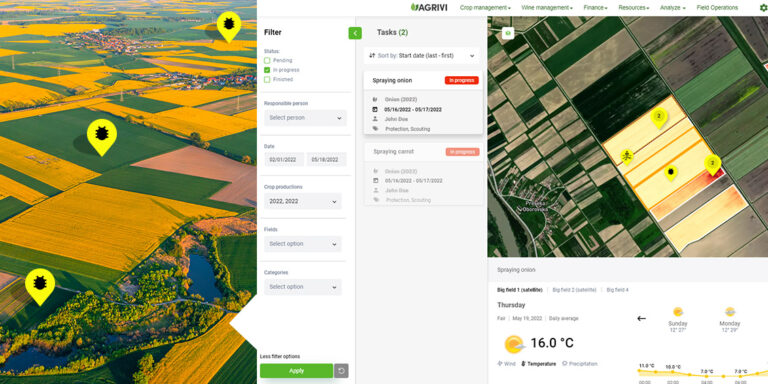Image resolution: width=768 pixels, height=384 pixels.
Task: Click the green map layer icon
Action: tap(508, 33)
